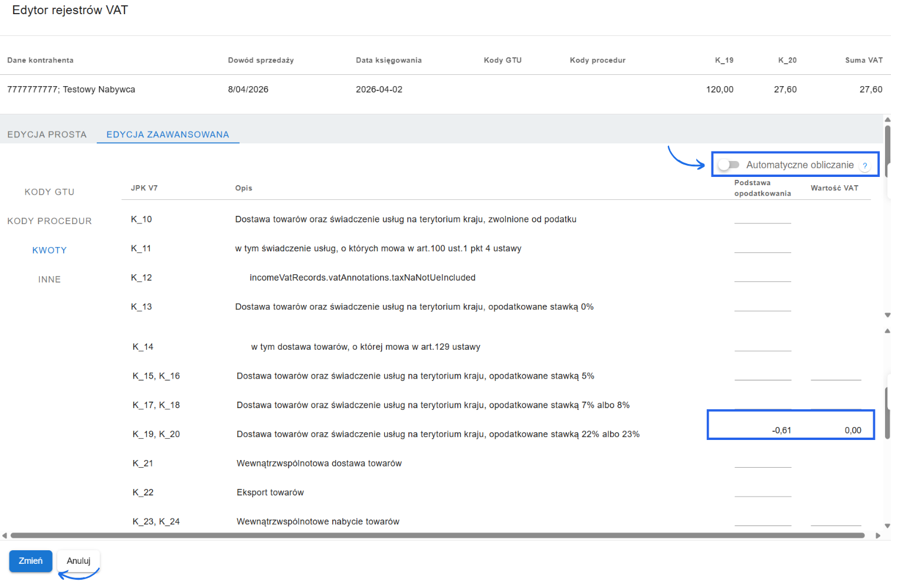Screen dimensions: 898x588
Task: Click the vertical scrollbar down arrow
Action: click(x=887, y=527)
